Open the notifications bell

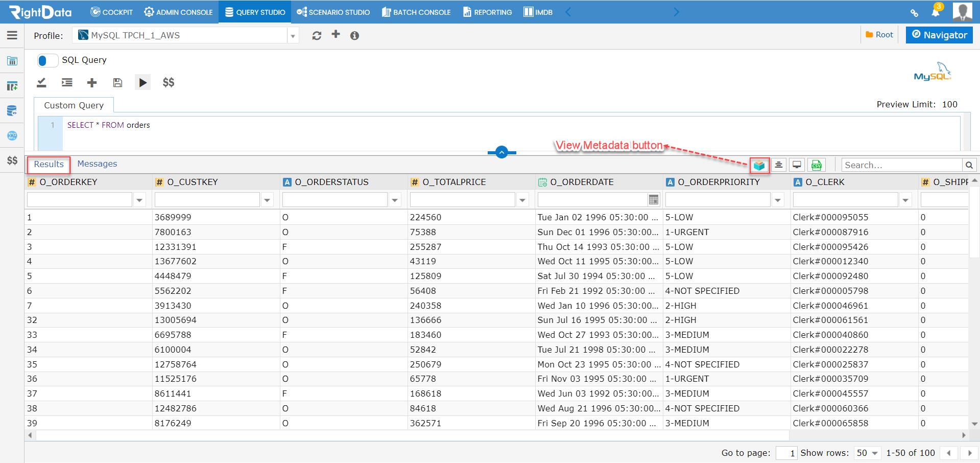tap(936, 12)
